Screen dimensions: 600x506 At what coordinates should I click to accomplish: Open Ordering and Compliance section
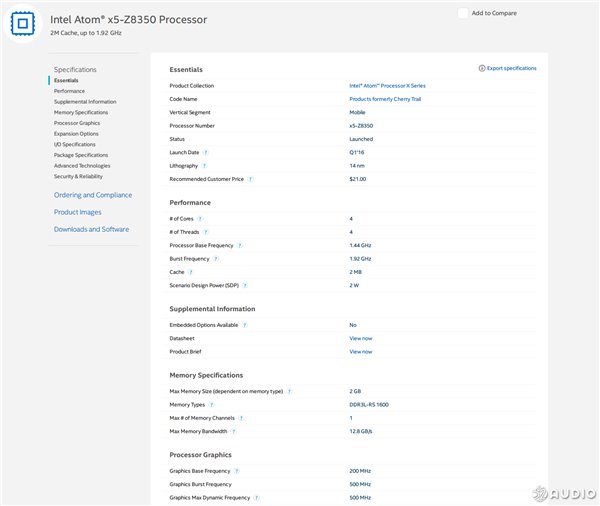(93, 195)
